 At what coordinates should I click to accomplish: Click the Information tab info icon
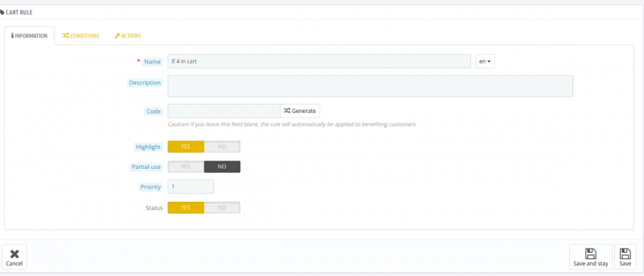tap(12, 36)
